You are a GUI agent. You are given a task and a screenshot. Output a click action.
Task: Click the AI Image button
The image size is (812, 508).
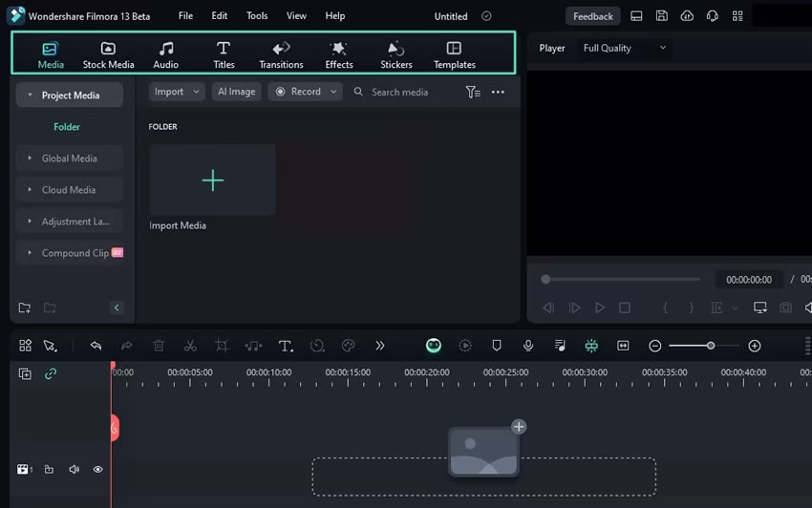coord(236,92)
